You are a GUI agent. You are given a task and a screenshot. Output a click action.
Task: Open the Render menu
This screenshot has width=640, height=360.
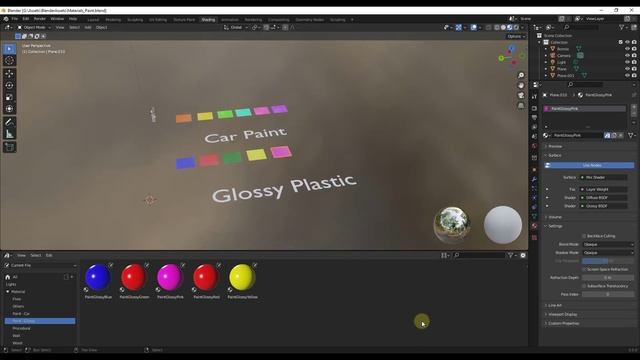[40, 19]
